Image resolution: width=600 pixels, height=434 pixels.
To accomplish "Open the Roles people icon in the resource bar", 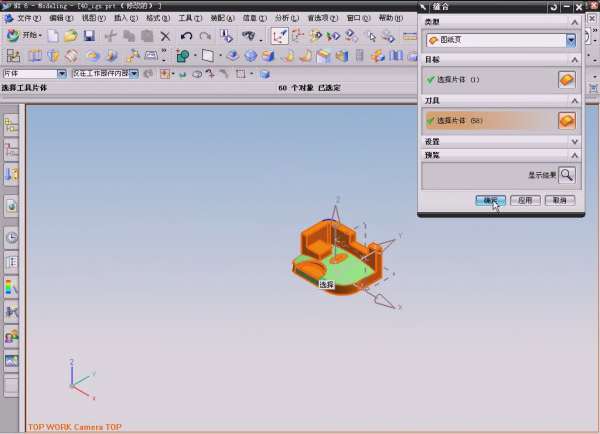I will pyautogui.click(x=11, y=337).
